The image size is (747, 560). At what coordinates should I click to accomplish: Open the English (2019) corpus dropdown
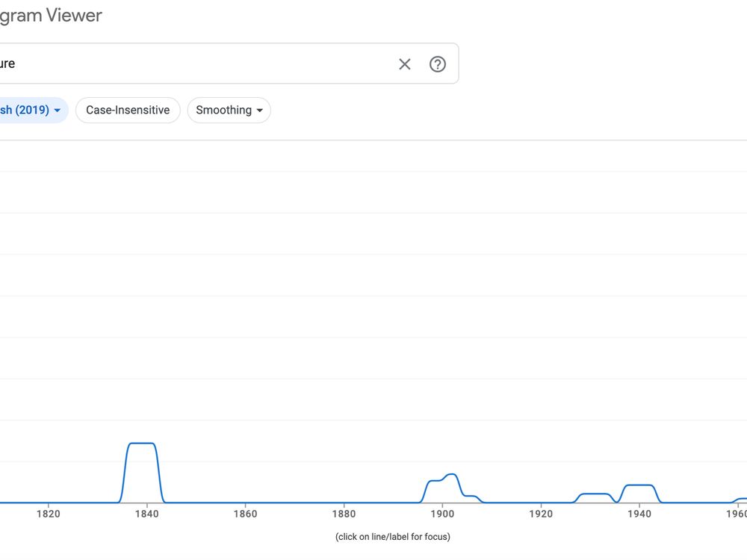click(x=30, y=111)
